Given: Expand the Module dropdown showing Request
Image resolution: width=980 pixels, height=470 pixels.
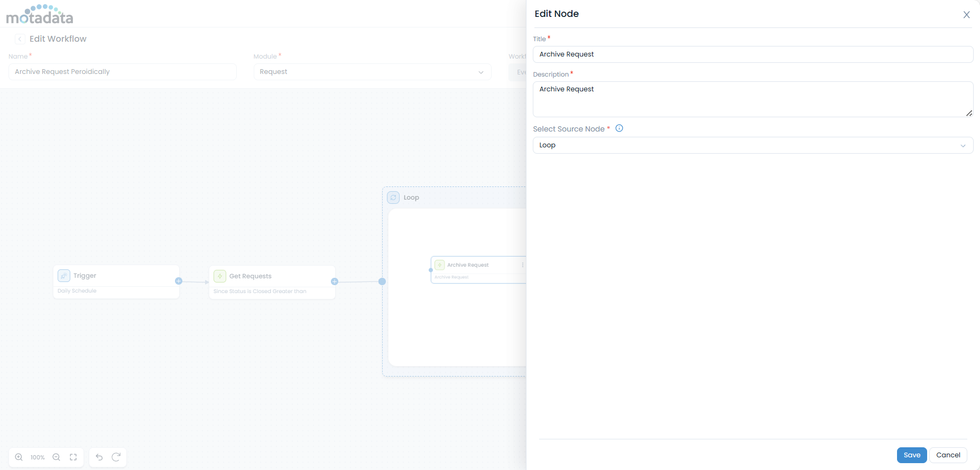Looking at the screenshot, I should (372, 72).
